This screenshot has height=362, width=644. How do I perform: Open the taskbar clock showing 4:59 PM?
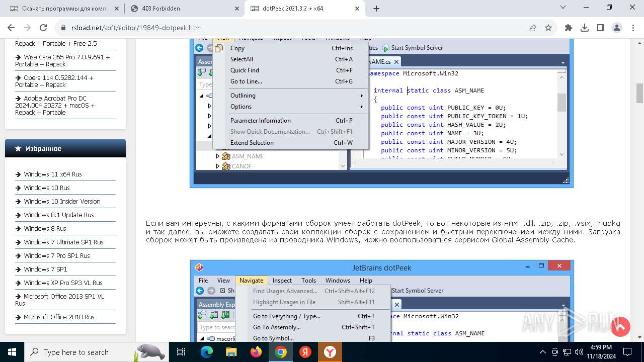[x=602, y=352]
